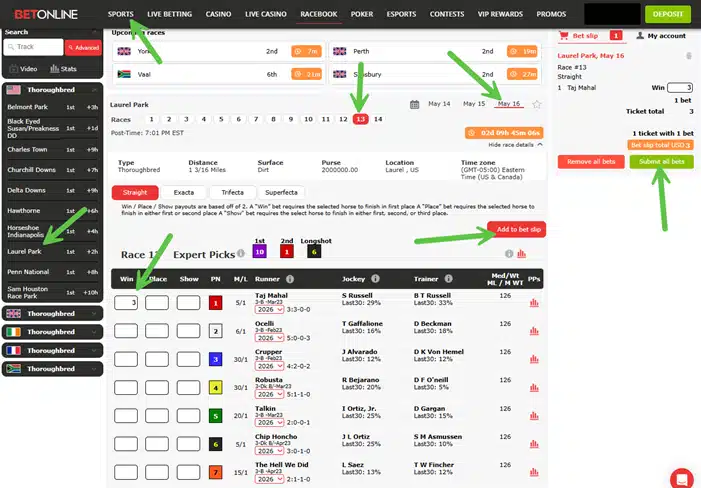Select the May 14 date tab
Viewport: 701px width, 489px height.
coord(439,104)
